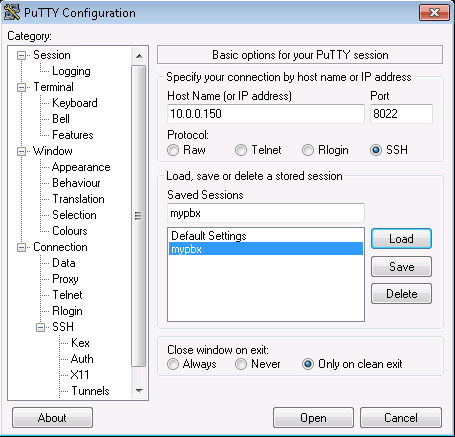Open the Terminal category
455x437 pixels.
point(53,87)
